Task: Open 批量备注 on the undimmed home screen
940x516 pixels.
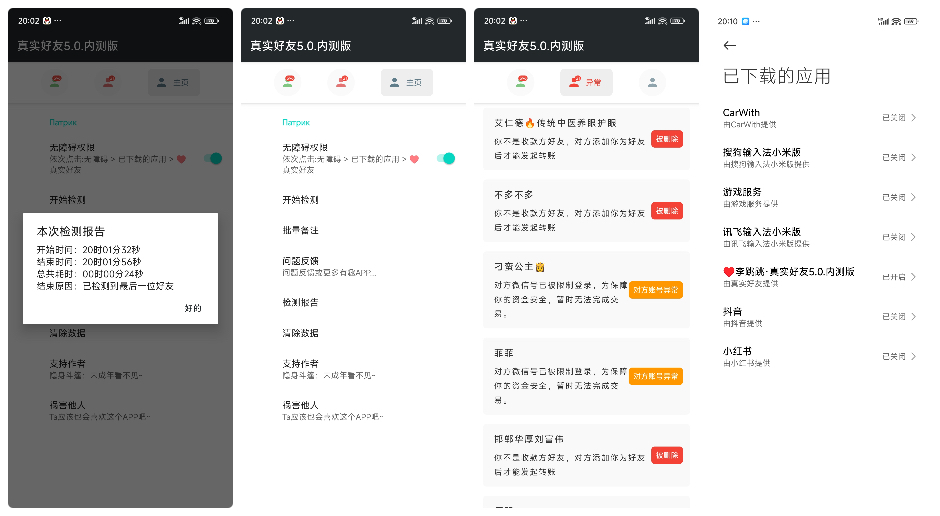Action: pos(300,230)
